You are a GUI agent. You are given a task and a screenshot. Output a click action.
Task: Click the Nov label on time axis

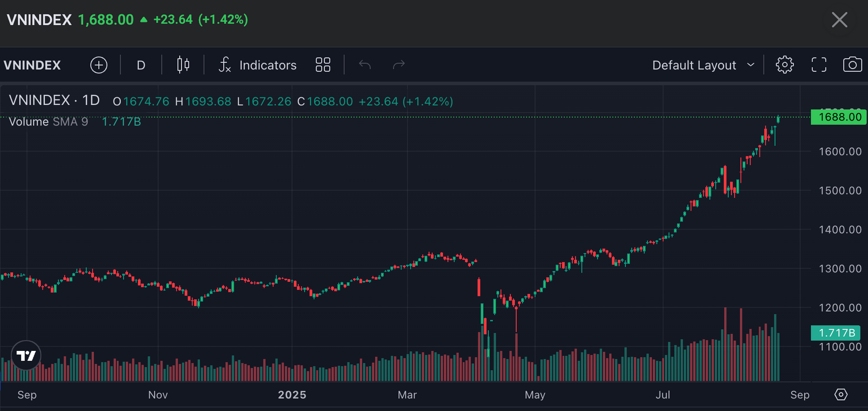click(158, 395)
